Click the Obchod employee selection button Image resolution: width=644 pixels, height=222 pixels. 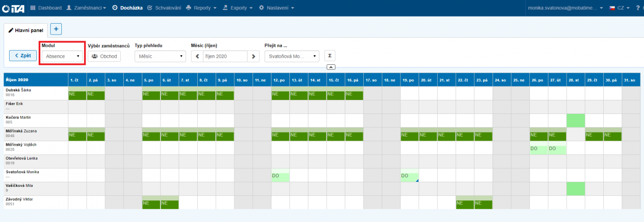coord(104,56)
